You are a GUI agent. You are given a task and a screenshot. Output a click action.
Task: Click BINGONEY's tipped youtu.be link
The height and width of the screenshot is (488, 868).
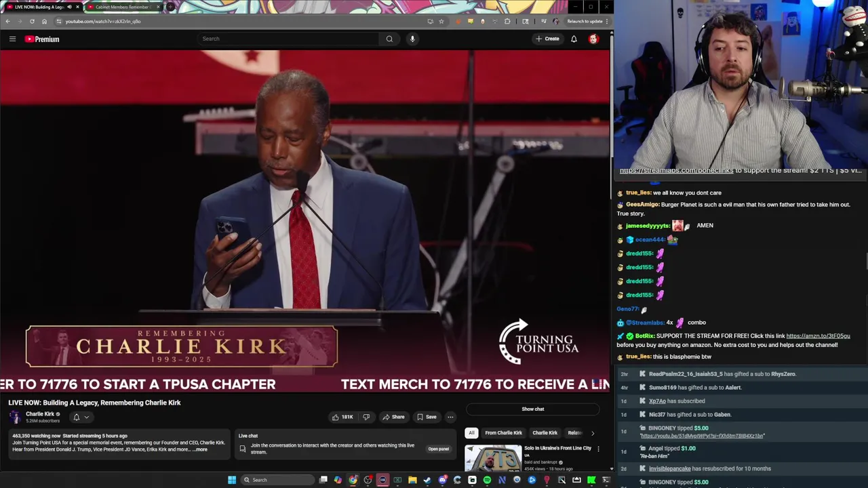coord(702,436)
